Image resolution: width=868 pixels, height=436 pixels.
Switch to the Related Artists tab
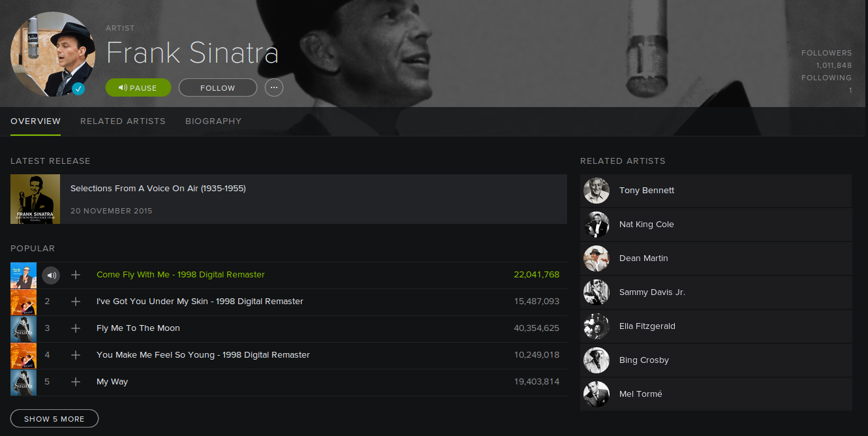(x=123, y=121)
